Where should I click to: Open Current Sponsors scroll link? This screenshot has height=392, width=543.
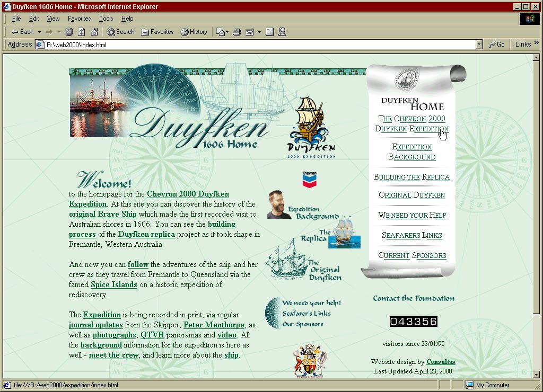point(412,255)
